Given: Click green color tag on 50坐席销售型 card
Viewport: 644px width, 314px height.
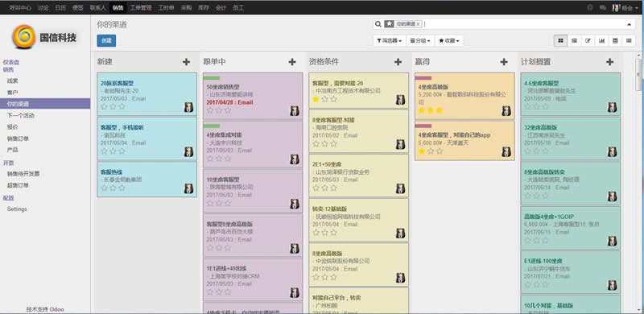Looking at the screenshot, I should [212, 78].
